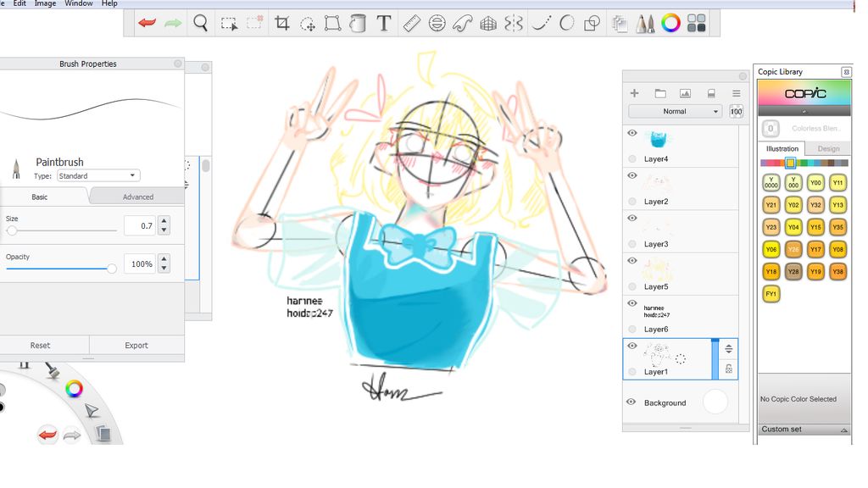This screenshot has width=868, height=488.
Task: Open the Copic Library grid icon in toolbar
Action: tap(696, 23)
